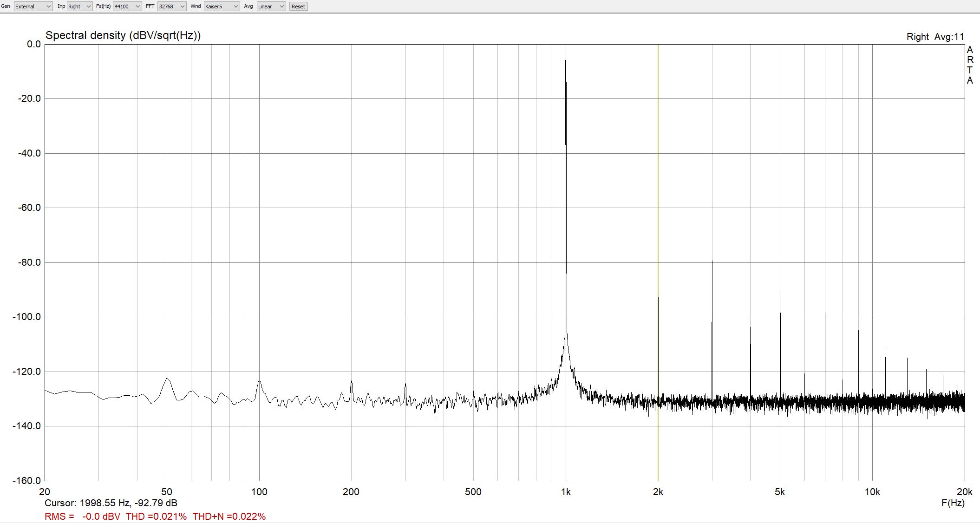The image size is (980, 523).
Task: Click the Spectral density (dBV/sqrt(Hz)) title
Action: [123, 36]
